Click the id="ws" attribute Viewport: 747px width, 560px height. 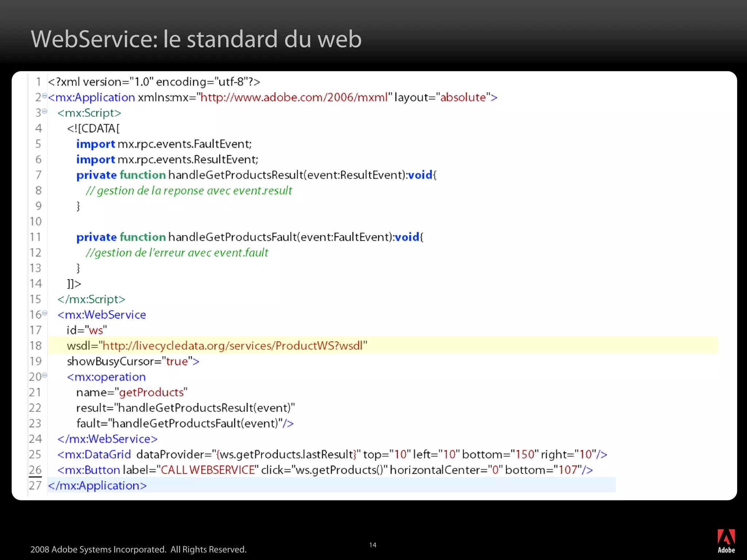point(87,330)
